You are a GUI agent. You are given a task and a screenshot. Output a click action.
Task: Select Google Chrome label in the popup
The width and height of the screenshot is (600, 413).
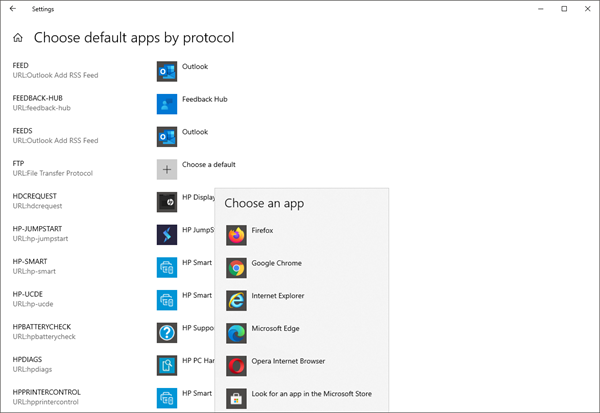(276, 263)
